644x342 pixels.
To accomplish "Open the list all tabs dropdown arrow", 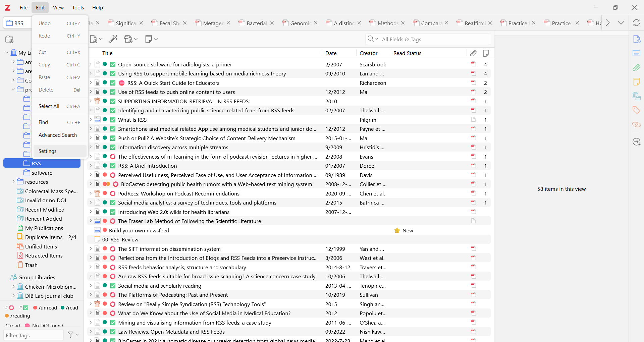I will tap(621, 23).
